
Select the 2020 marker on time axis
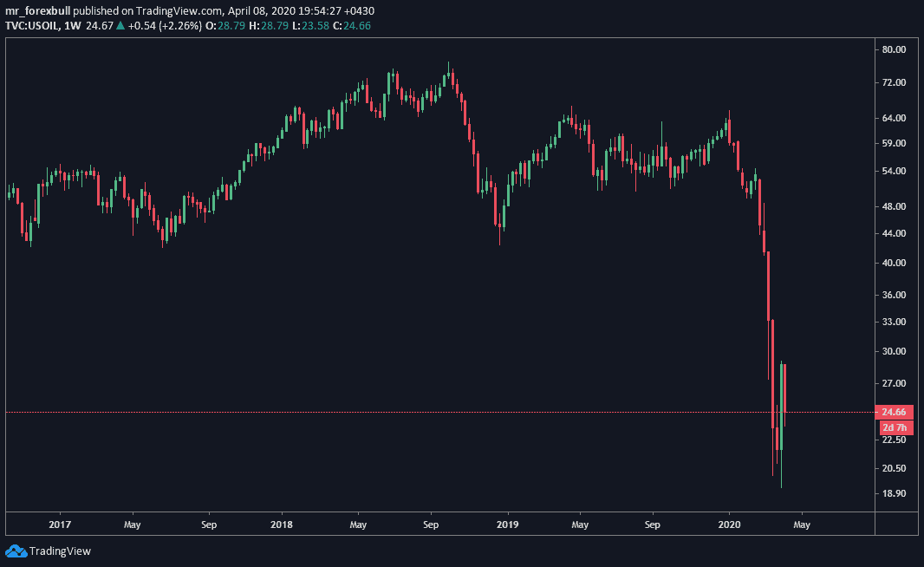(x=729, y=525)
